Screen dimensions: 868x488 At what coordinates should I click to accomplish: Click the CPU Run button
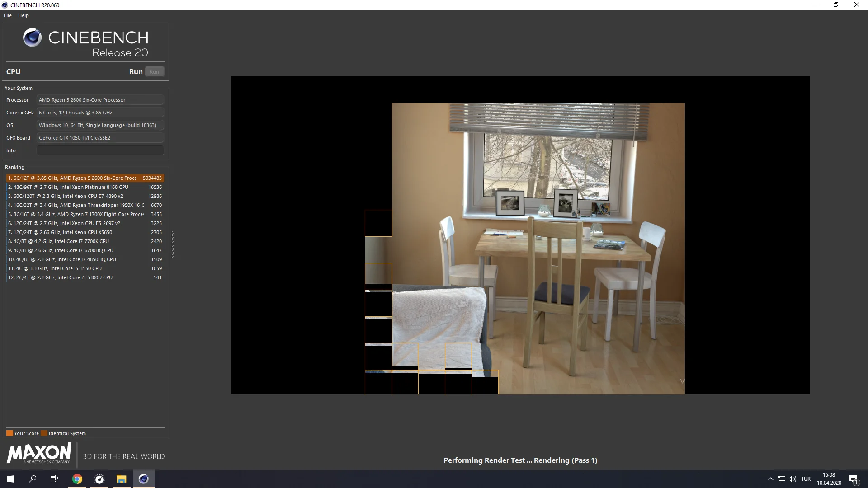154,72
